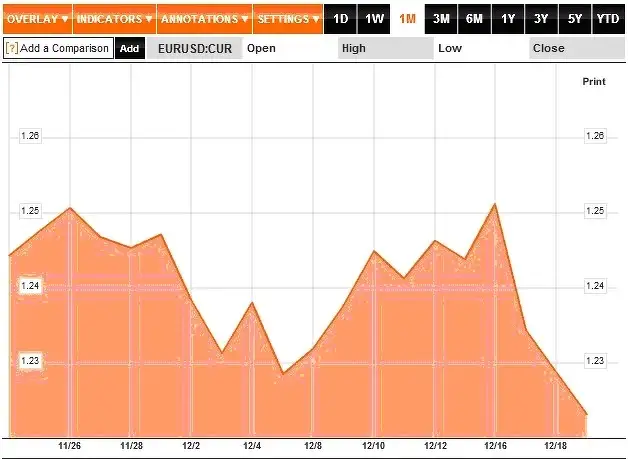Switch chart to 3M range

(x=441, y=19)
